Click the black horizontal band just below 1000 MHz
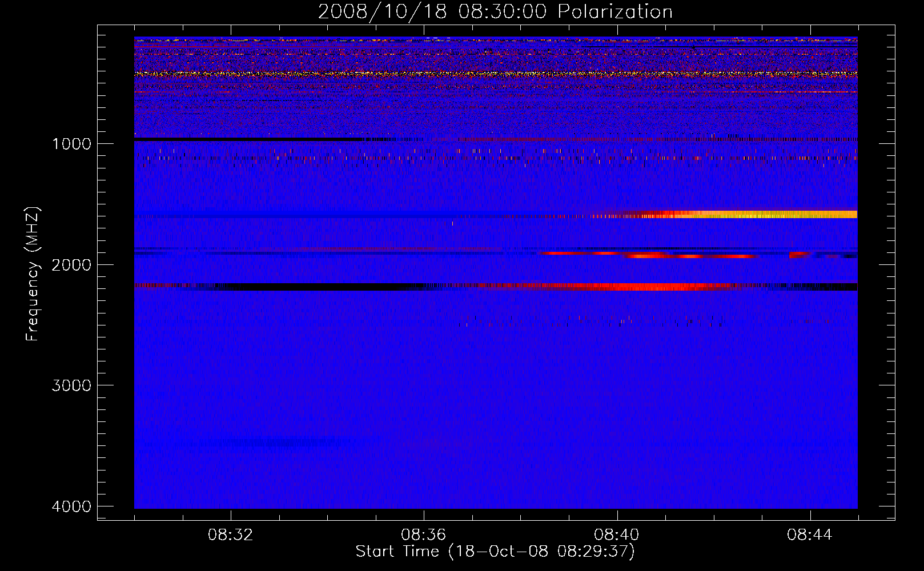The height and width of the screenshot is (571, 924). [x=248, y=139]
